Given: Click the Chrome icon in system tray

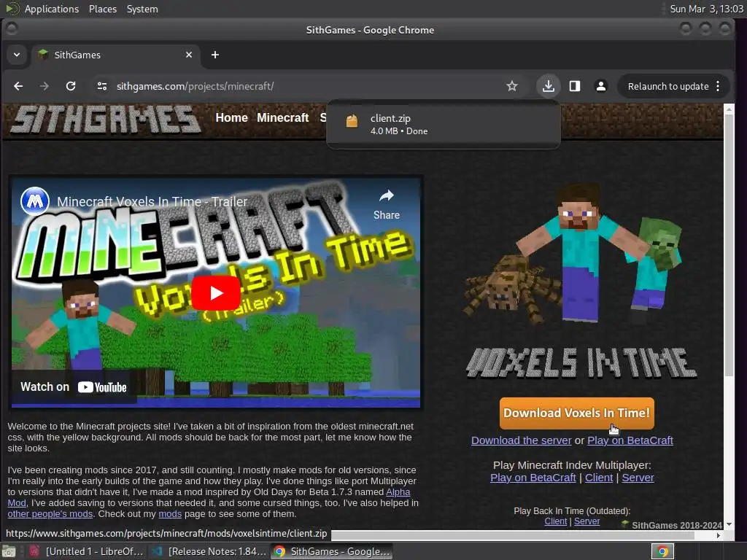Looking at the screenshot, I should pos(662,551).
